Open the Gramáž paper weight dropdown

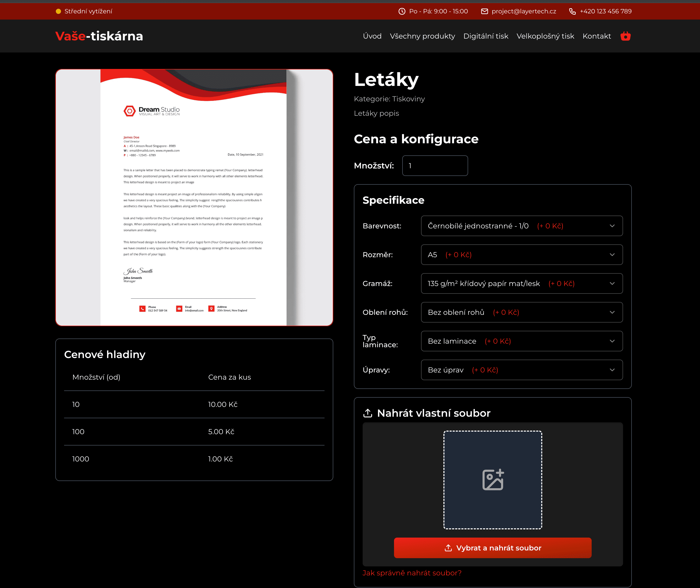[522, 284]
